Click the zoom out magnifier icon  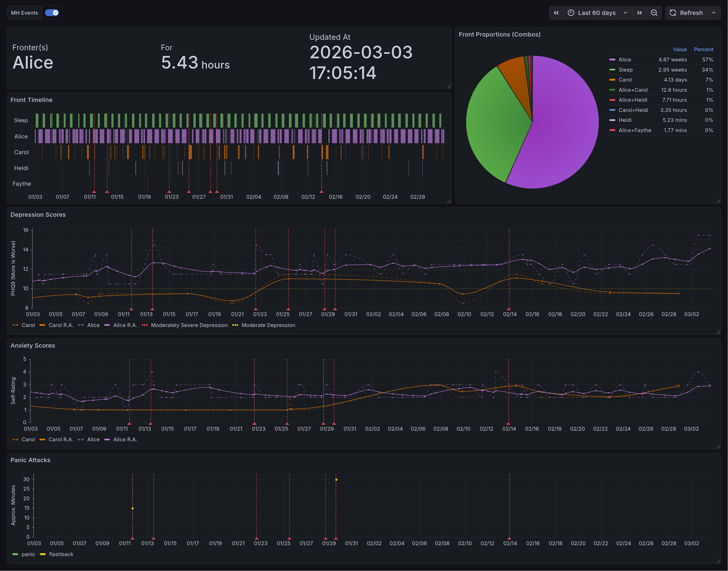(654, 13)
